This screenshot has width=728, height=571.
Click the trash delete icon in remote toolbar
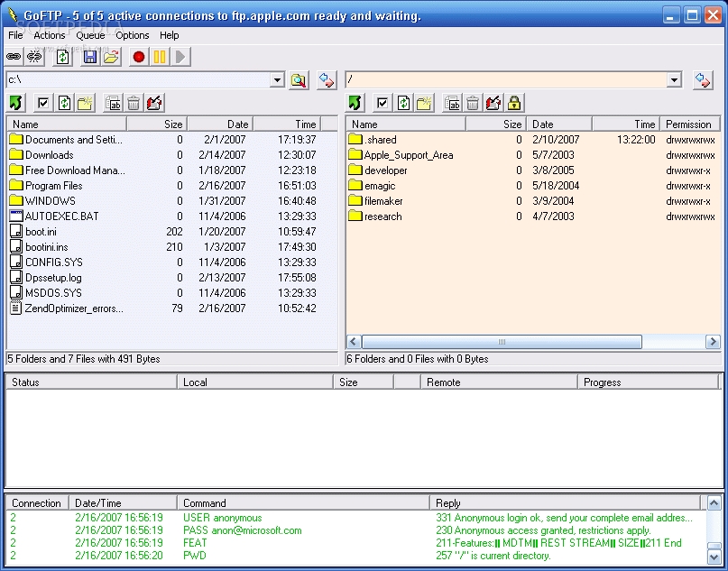(x=473, y=103)
